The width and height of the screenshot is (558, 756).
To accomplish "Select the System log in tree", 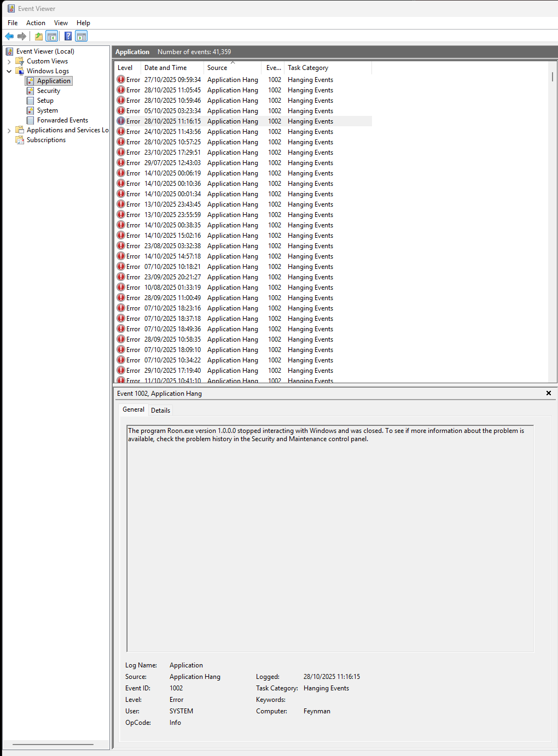I will click(x=47, y=110).
